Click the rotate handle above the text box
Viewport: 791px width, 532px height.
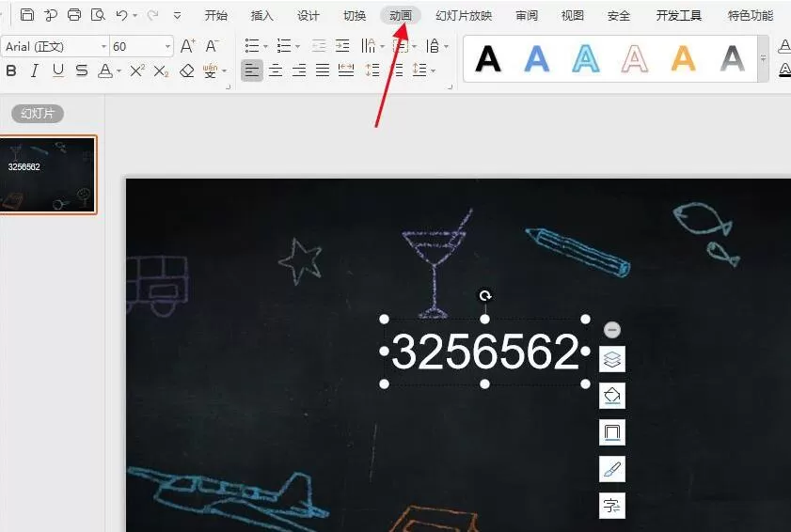484,295
